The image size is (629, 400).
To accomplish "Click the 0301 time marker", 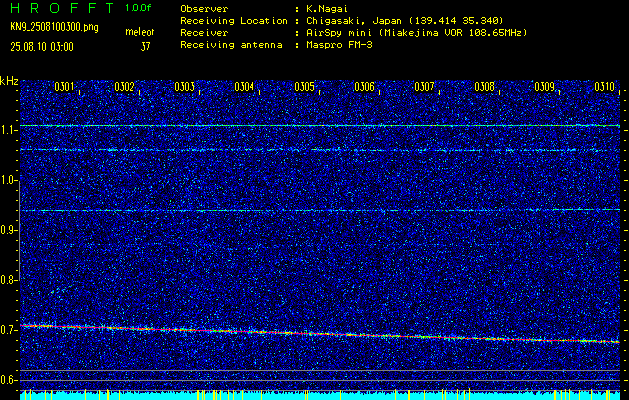I will click(x=64, y=87).
